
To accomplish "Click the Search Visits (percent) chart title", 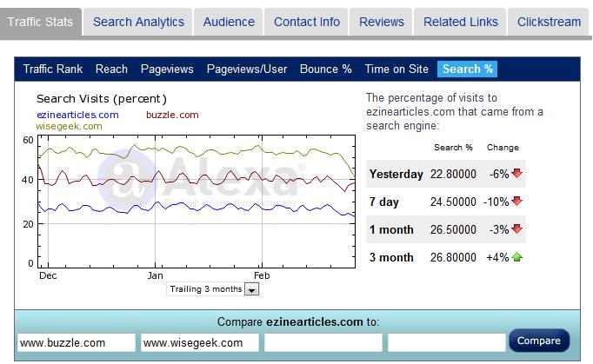I will 102,99.
